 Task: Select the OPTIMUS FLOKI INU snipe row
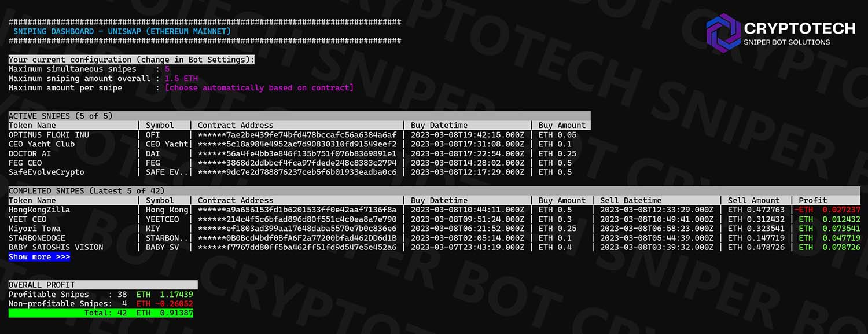pyautogui.click(x=299, y=135)
